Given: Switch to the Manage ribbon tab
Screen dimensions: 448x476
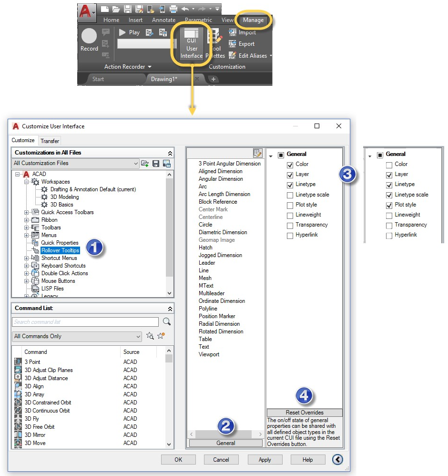Looking at the screenshot, I should point(253,20).
